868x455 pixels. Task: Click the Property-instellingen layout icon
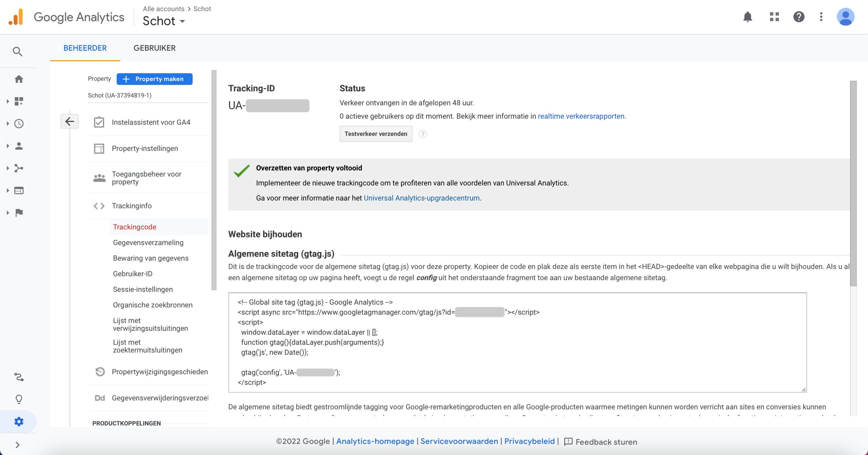99,149
